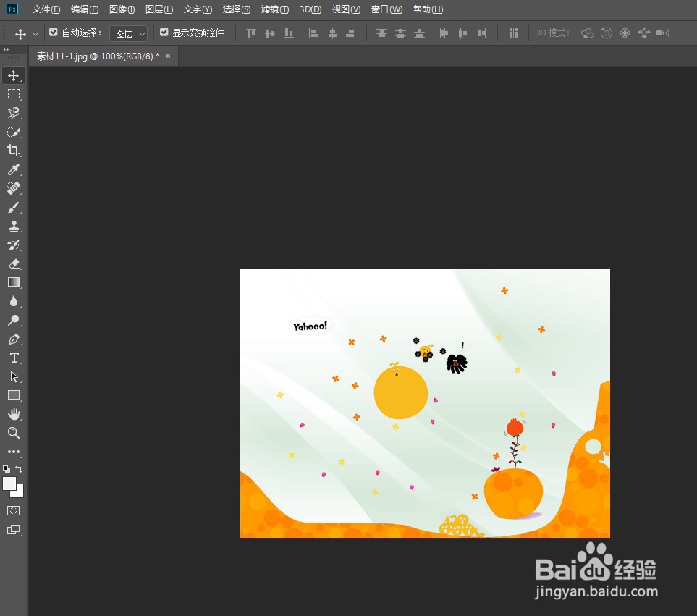
Task: Click the foreground color swatch
Action: tap(9, 483)
